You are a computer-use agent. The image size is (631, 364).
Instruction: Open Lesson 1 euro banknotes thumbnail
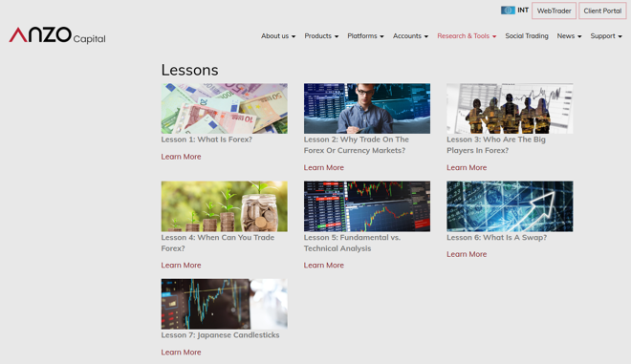pyautogui.click(x=224, y=109)
